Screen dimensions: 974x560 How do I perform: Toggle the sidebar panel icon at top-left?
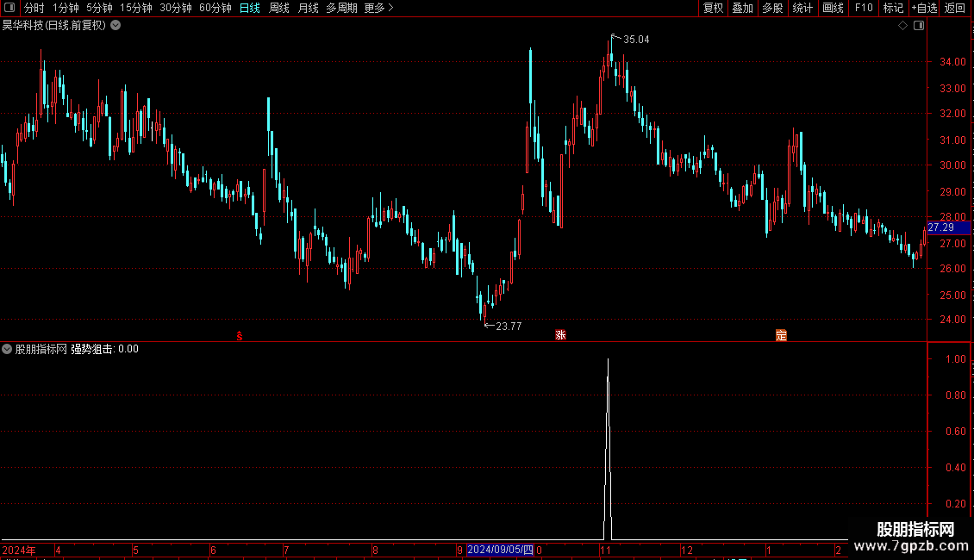point(9,8)
